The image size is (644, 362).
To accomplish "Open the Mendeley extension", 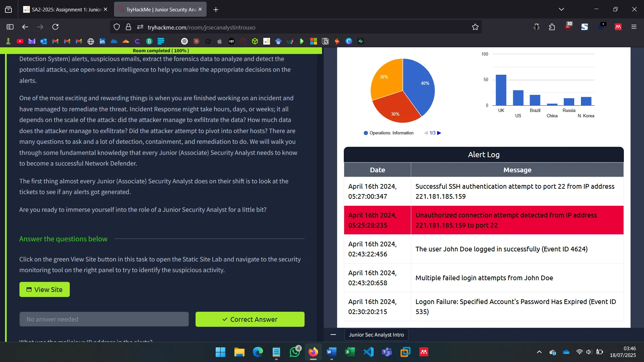I will click(618, 27).
